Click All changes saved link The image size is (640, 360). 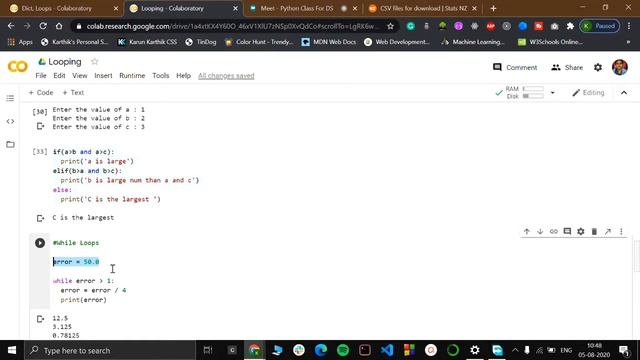coord(226,76)
